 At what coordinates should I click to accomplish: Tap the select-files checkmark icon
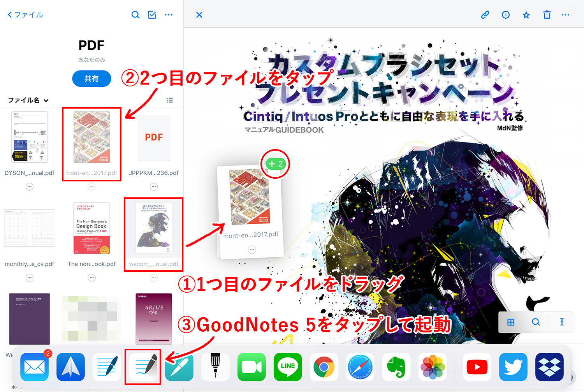tap(152, 15)
